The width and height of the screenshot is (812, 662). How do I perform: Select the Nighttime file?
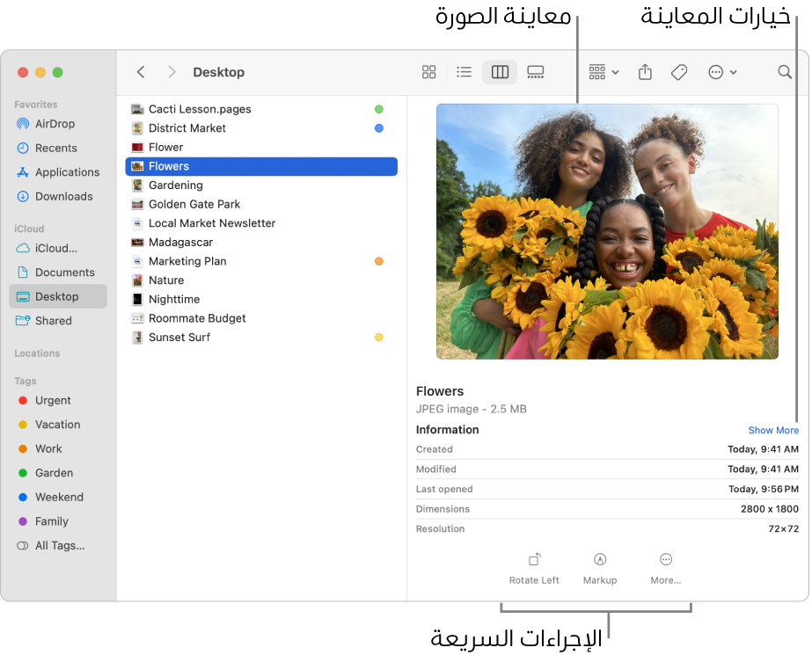coord(261,300)
